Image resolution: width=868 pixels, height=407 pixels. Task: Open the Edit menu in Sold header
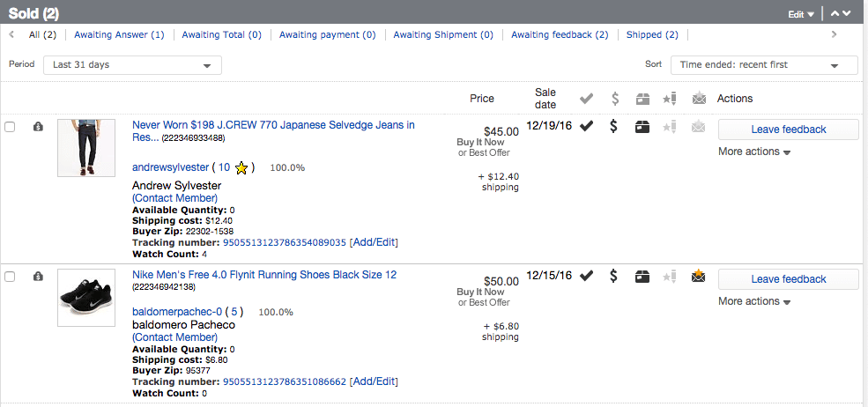801,13
